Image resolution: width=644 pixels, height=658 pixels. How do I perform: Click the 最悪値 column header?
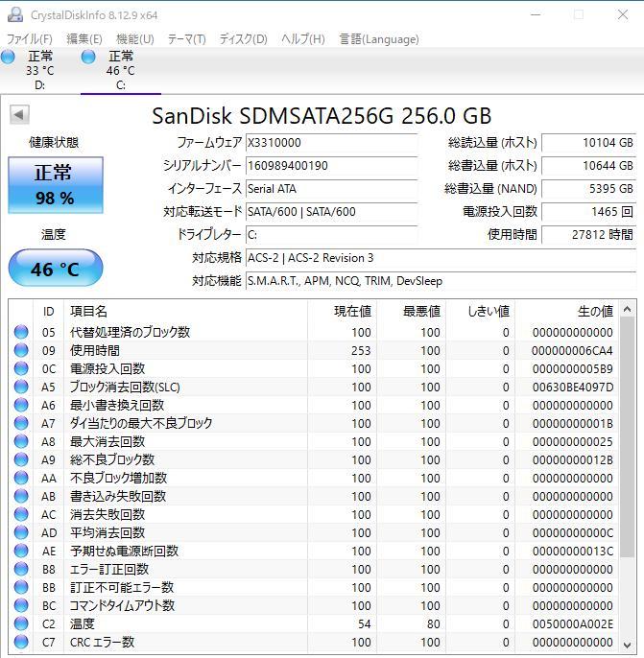(411, 312)
